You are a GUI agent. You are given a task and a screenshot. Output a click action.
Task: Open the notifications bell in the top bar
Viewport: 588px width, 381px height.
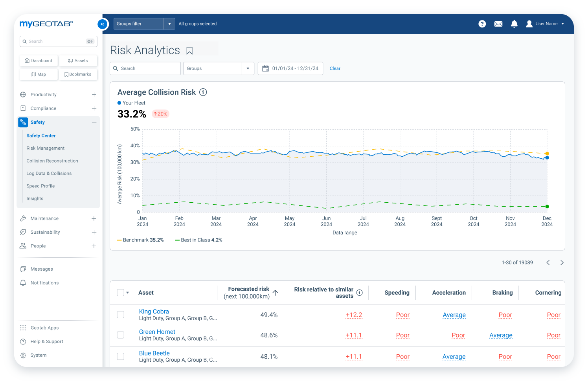coord(514,24)
